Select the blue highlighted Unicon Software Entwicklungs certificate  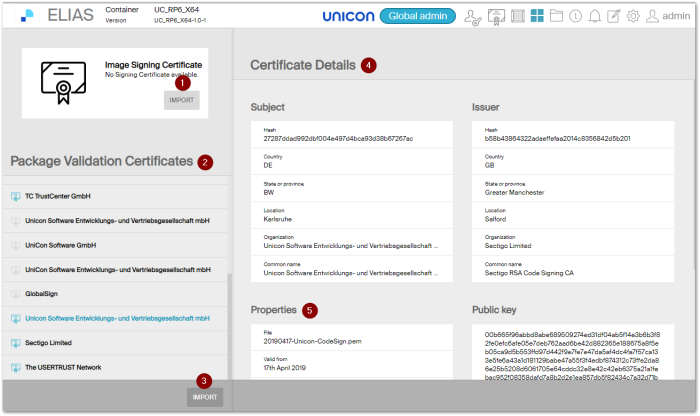pyautogui.click(x=115, y=319)
